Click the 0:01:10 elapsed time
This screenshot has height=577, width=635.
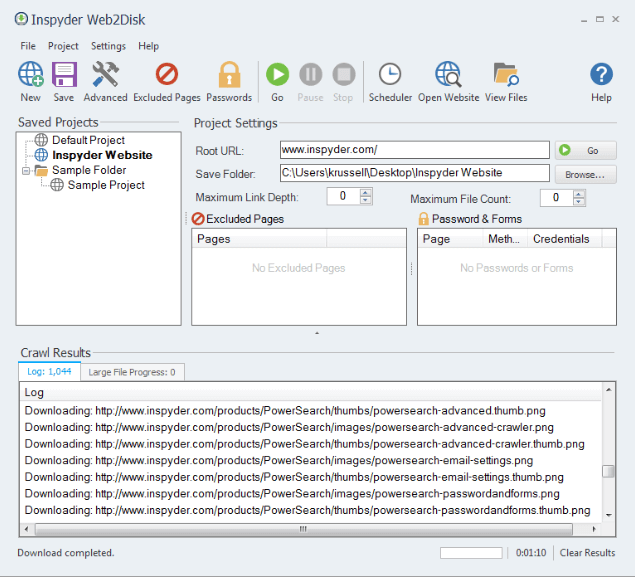click(x=531, y=553)
